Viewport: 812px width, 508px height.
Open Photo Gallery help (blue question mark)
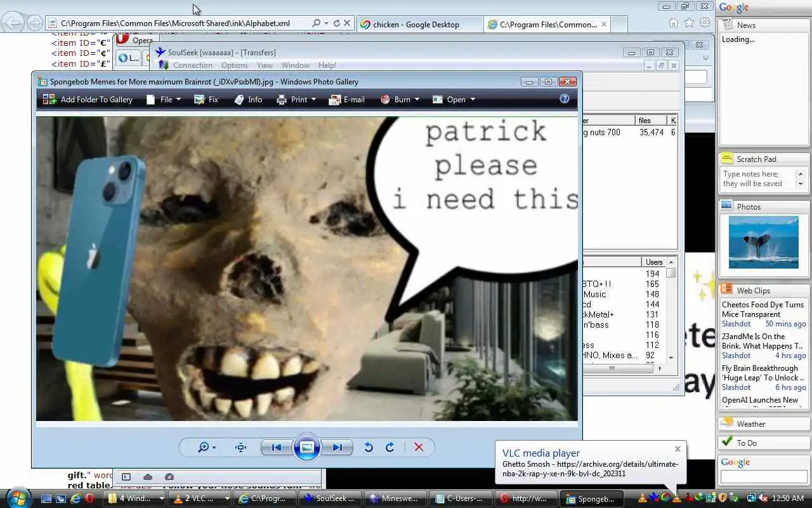[565, 99]
